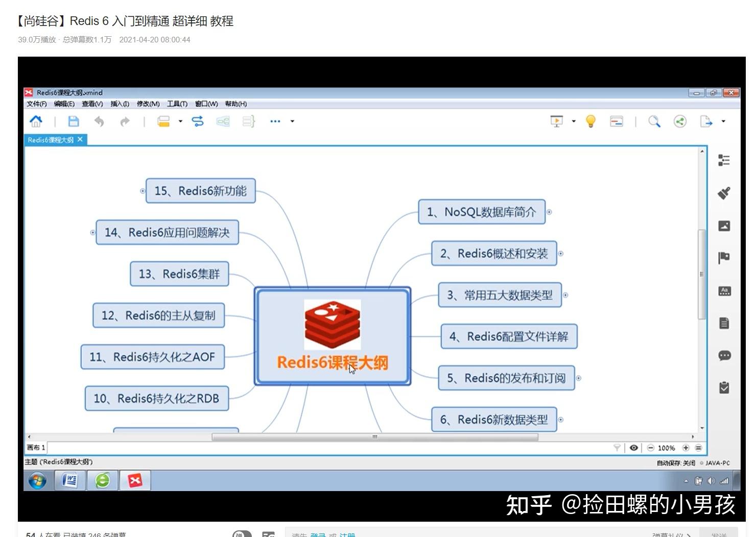Toggle the system volume icon in the taskbar
This screenshot has width=756, height=537.
(x=711, y=481)
